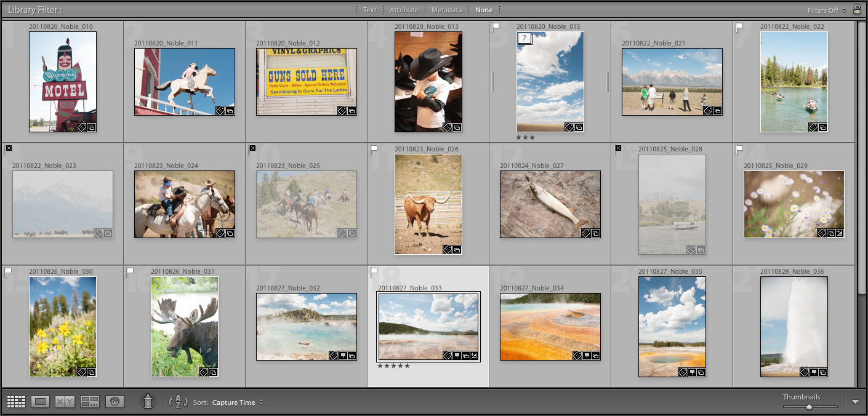
Task: Open the Filters Off dropdown
Action: (825, 10)
